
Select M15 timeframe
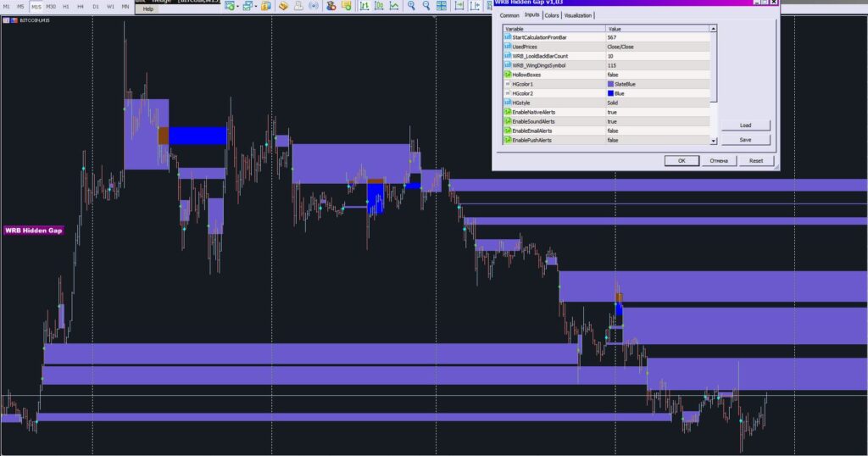[x=36, y=7]
